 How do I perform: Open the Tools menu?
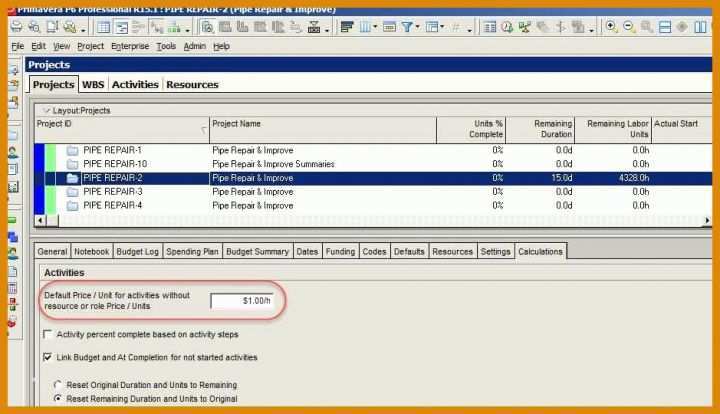click(x=166, y=46)
